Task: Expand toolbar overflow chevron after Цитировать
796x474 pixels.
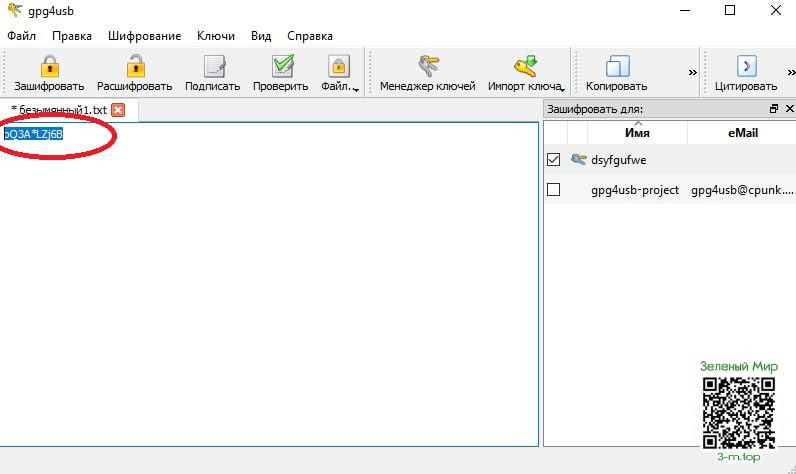Action: pos(790,72)
